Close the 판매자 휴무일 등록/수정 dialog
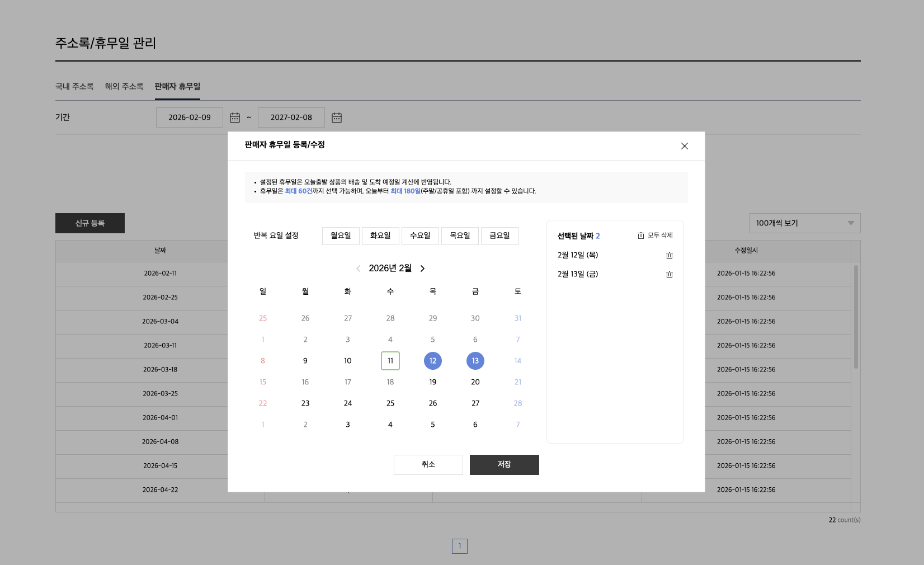924x565 pixels. [x=684, y=146]
